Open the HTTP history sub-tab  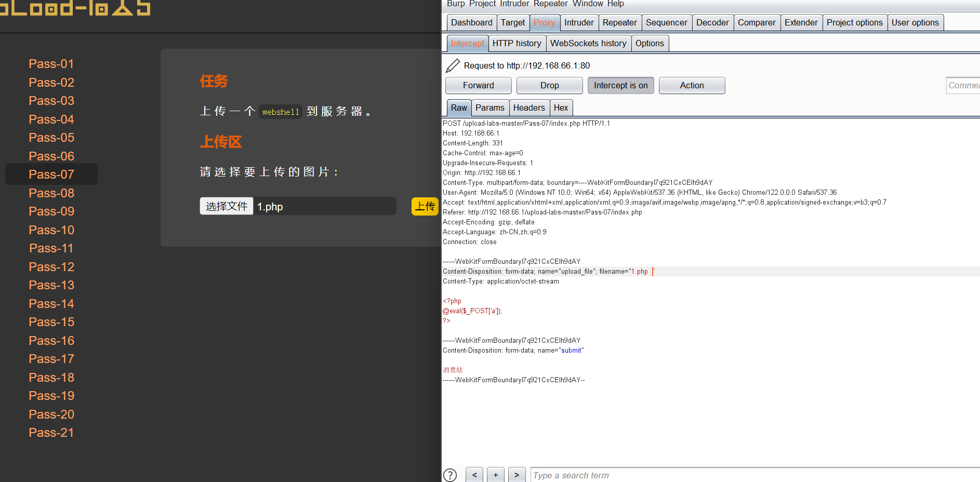[517, 43]
